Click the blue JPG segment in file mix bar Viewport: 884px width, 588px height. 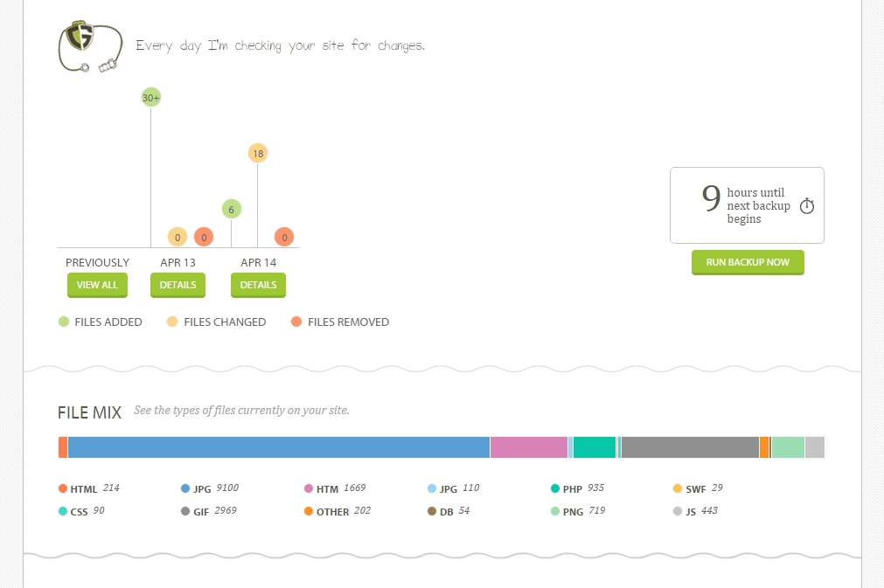pos(279,447)
